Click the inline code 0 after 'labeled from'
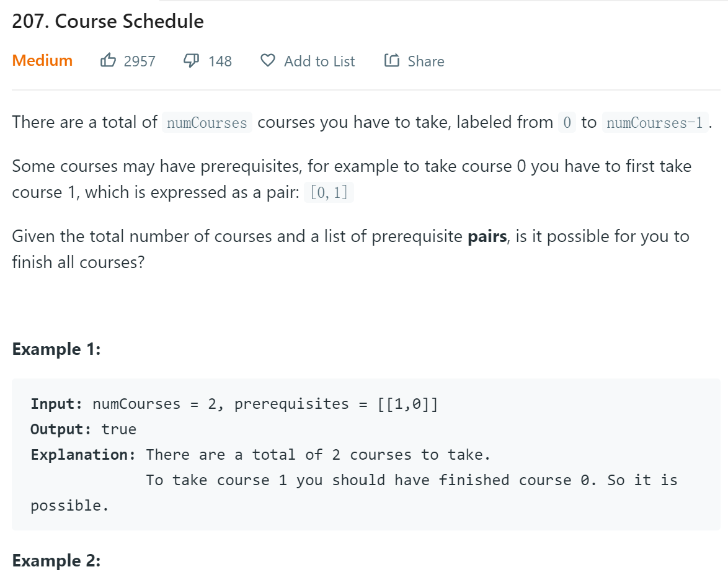This screenshot has width=728, height=577. click(x=567, y=123)
